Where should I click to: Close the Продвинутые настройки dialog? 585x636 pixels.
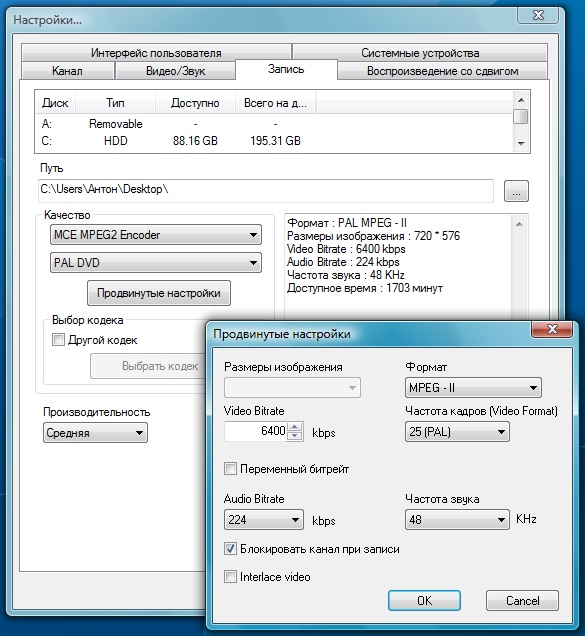(552, 329)
